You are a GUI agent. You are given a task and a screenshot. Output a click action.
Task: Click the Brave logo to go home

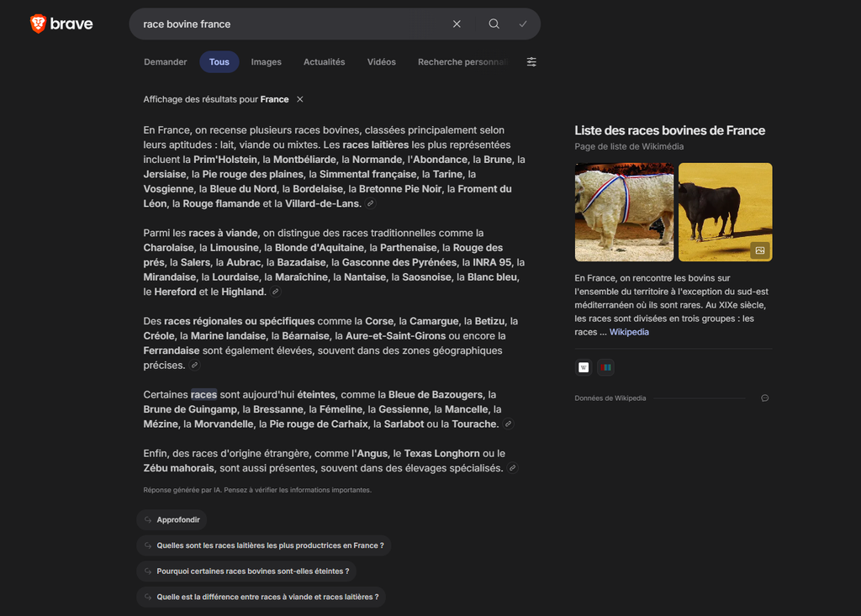click(61, 24)
